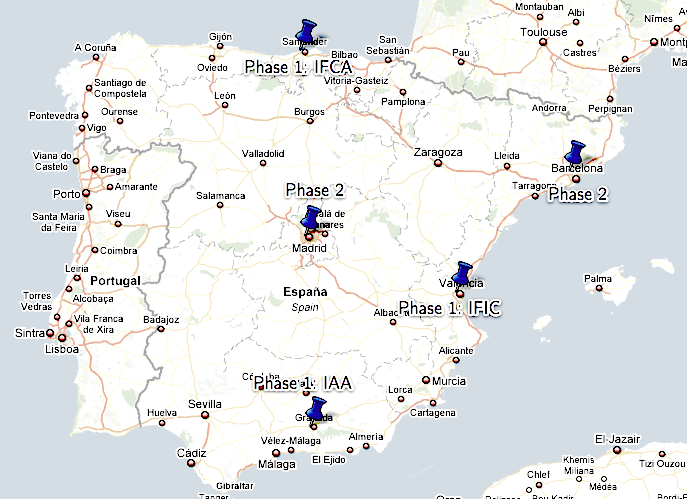
Task: Click the Vitoria-Gasteiz city marker
Action: [x=357, y=90]
